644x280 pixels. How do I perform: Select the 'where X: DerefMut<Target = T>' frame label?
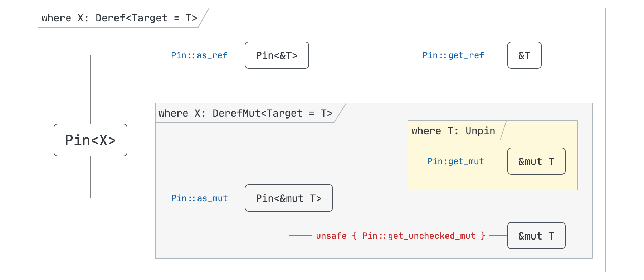pos(245,114)
